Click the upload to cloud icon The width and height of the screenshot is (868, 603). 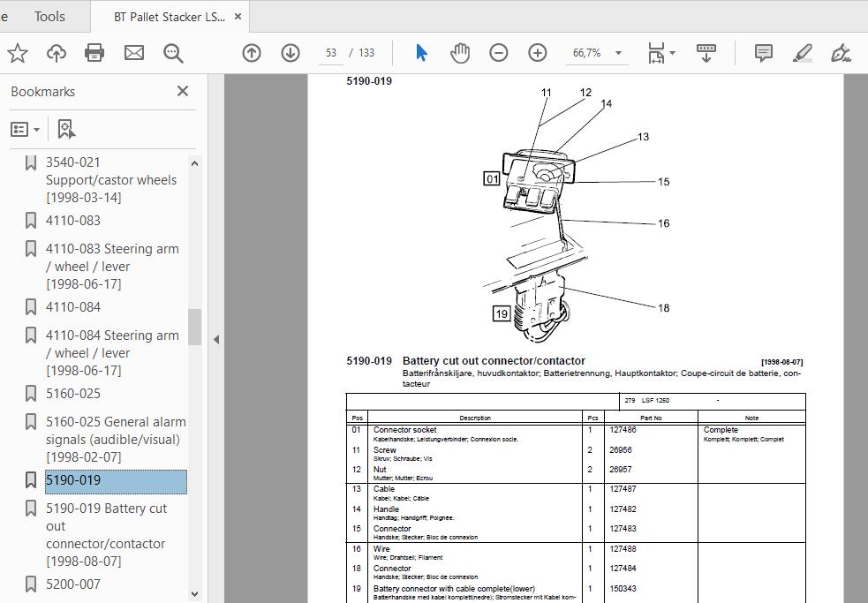(x=56, y=53)
